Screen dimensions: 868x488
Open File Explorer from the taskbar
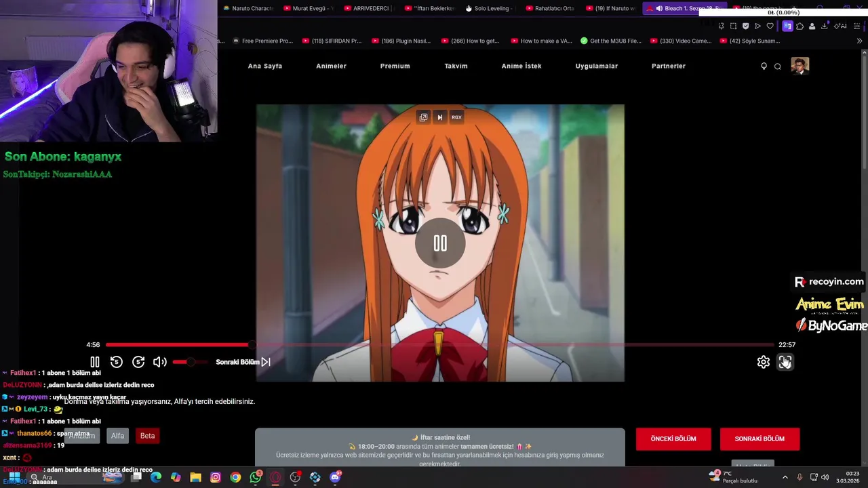[x=195, y=477]
